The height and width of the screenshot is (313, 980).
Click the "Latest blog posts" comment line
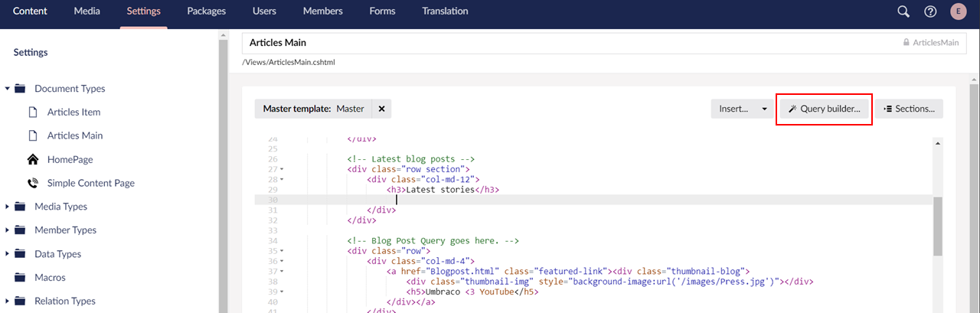[x=411, y=159]
